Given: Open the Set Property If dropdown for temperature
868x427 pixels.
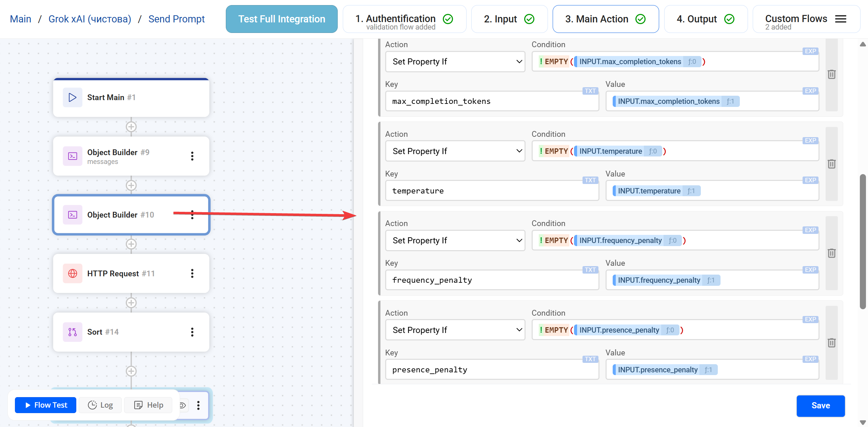Looking at the screenshot, I should click(x=455, y=151).
